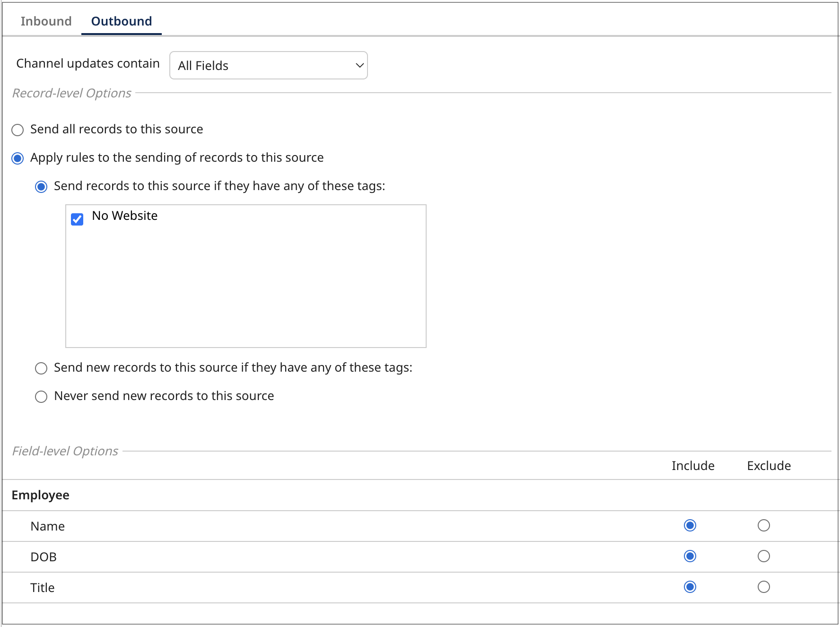Select Send records if they have these tags

click(x=41, y=186)
